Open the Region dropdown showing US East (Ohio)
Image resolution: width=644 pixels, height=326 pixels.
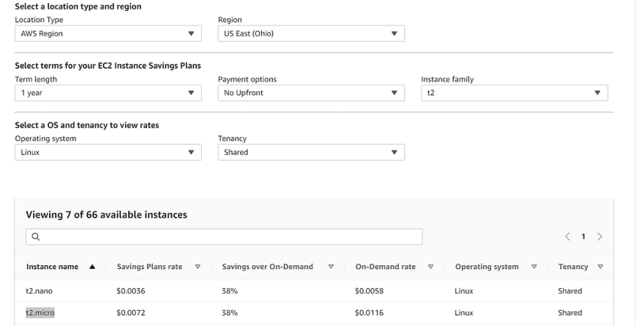pyautogui.click(x=311, y=34)
